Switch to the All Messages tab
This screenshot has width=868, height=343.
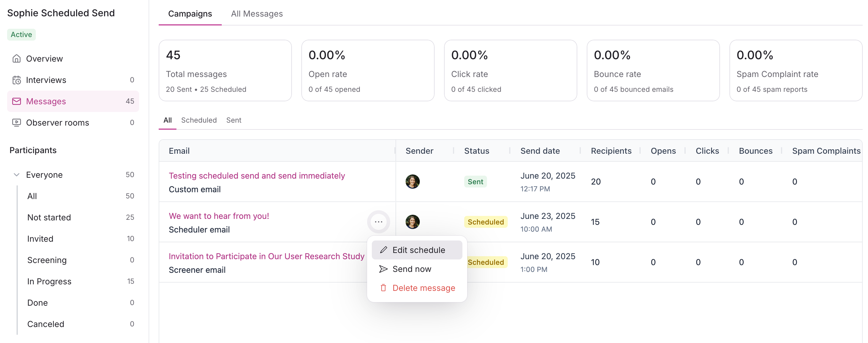256,14
